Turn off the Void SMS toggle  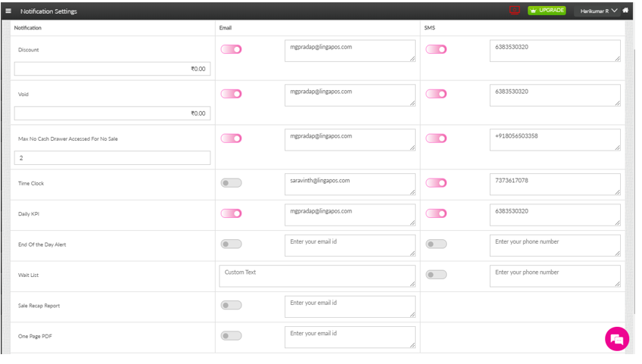click(x=436, y=94)
